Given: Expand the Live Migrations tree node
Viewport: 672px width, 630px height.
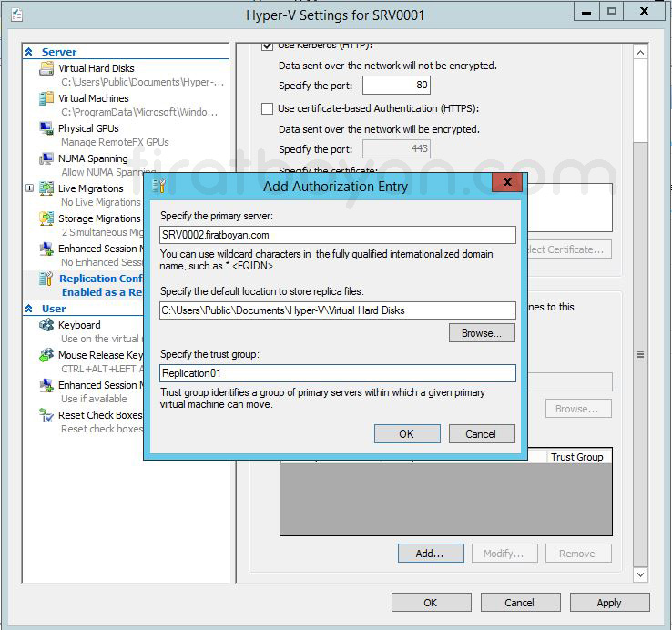Looking at the screenshot, I should point(29,188).
